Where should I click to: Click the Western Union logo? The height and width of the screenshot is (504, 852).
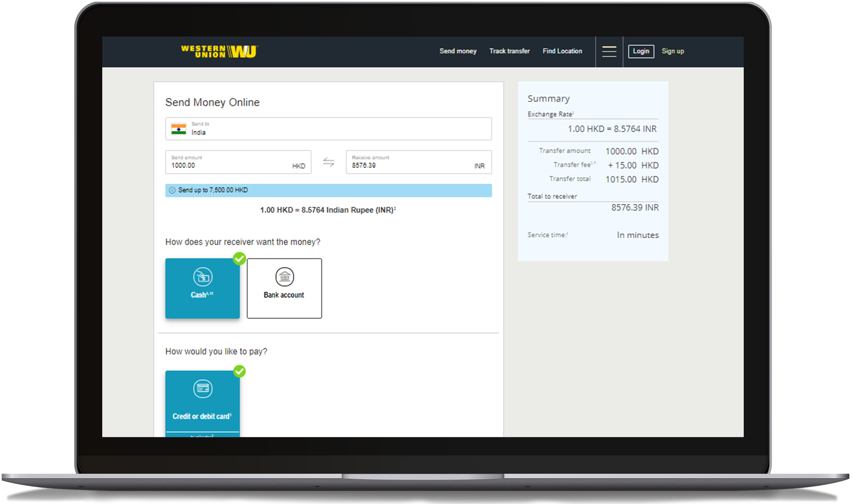point(219,52)
